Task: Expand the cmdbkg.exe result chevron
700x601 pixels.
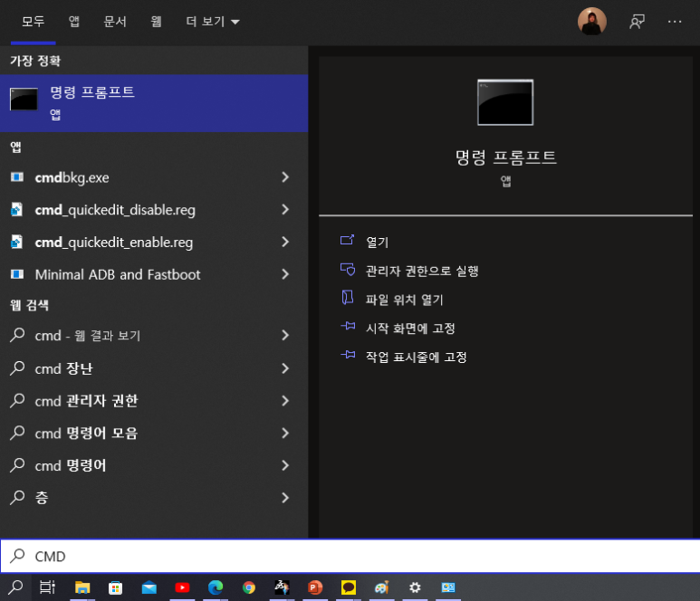Action: pos(285,177)
